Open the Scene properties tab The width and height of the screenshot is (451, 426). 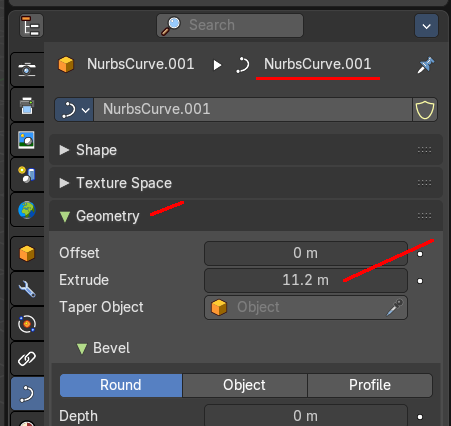coord(27,175)
